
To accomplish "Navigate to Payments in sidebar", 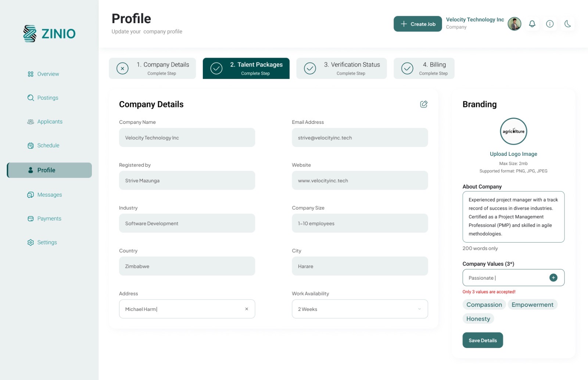I will coord(49,219).
